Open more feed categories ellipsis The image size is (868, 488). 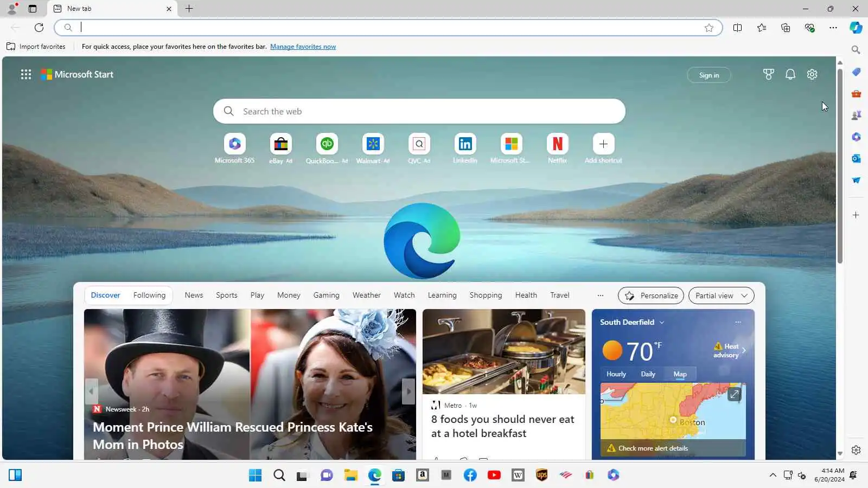tap(600, 296)
